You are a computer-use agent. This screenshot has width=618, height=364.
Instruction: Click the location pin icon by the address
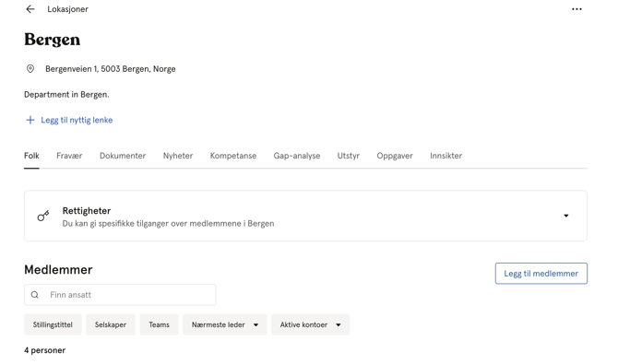(30, 69)
